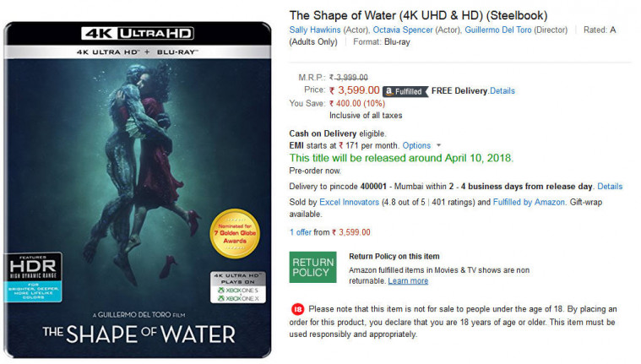The width and height of the screenshot is (641, 364).
Task: Click the red 18 age-restriction icon
Action: [x=297, y=309]
